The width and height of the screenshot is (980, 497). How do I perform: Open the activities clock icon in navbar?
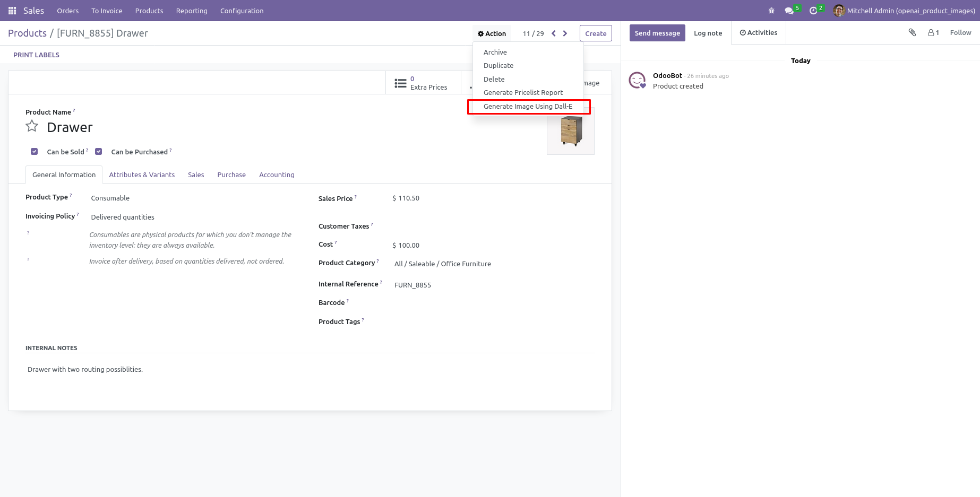click(x=813, y=11)
